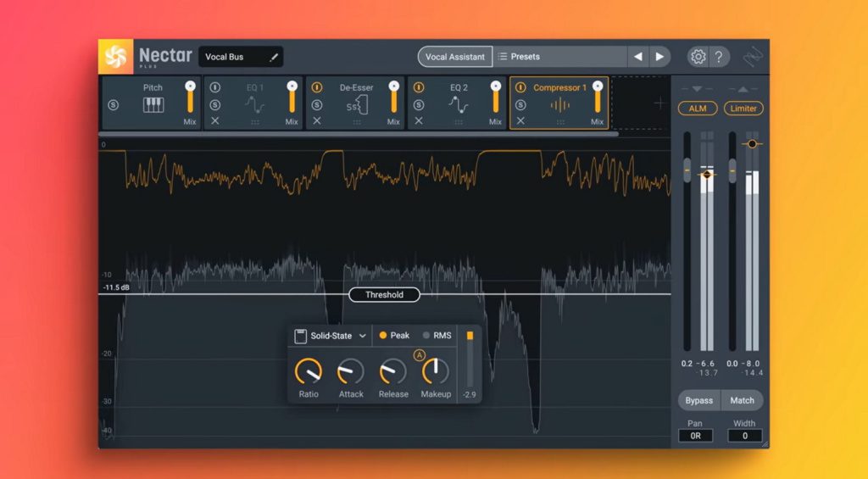This screenshot has width=868, height=479.
Task: Adjust the output gain fader
Action: point(732,170)
